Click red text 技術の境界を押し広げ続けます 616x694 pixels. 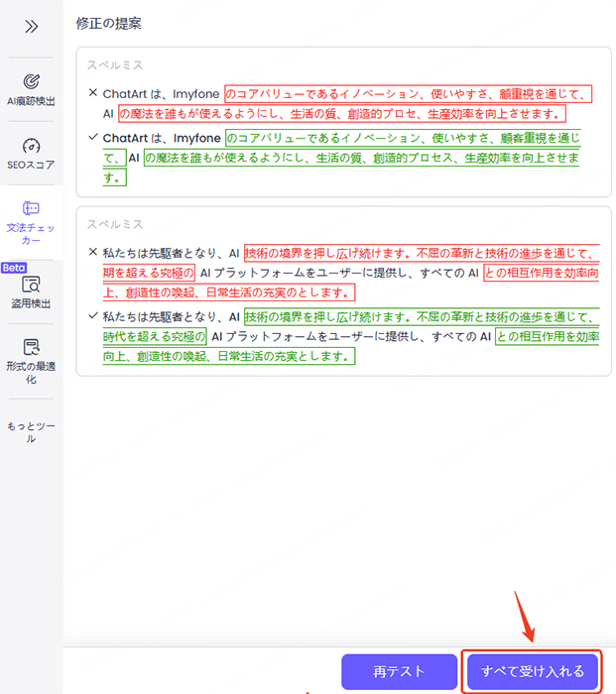pos(327,253)
